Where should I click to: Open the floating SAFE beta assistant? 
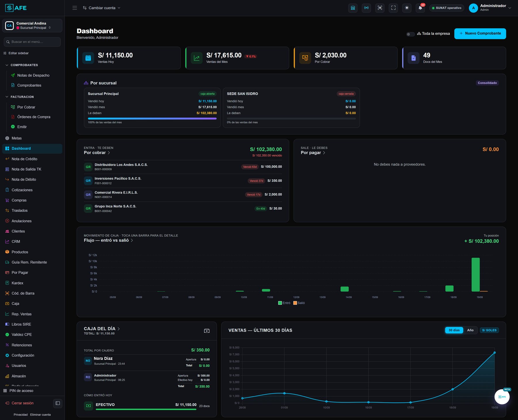click(x=502, y=397)
